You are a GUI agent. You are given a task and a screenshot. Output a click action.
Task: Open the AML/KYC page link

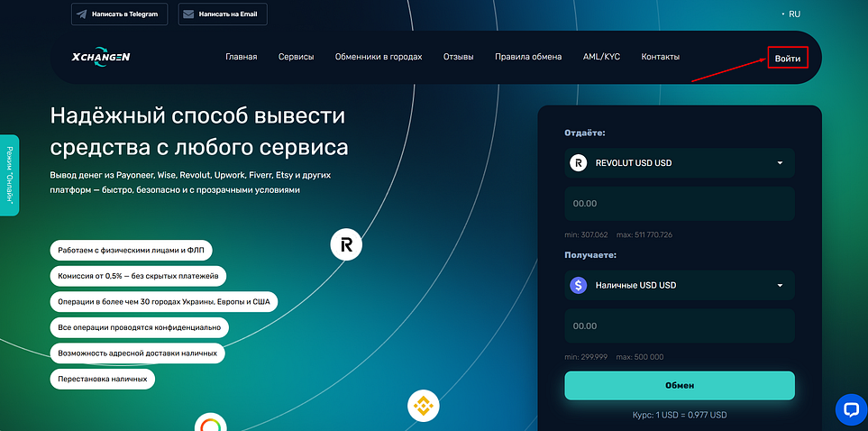coord(601,57)
